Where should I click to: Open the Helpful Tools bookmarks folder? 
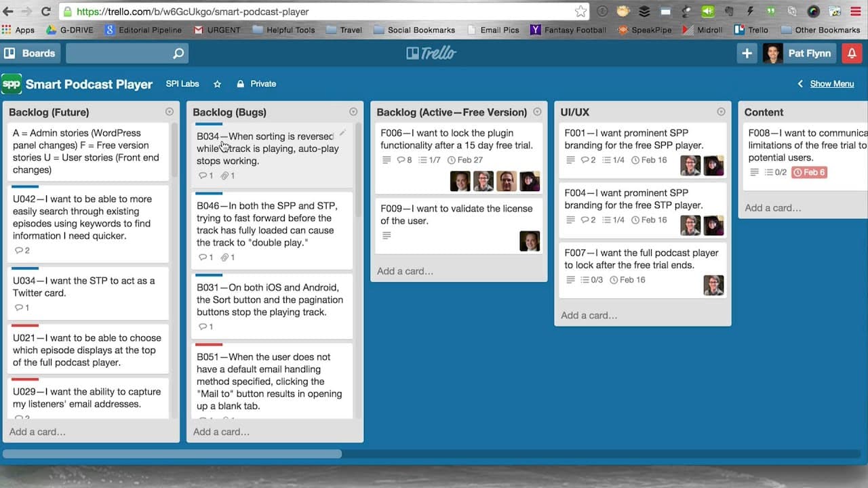(x=283, y=30)
